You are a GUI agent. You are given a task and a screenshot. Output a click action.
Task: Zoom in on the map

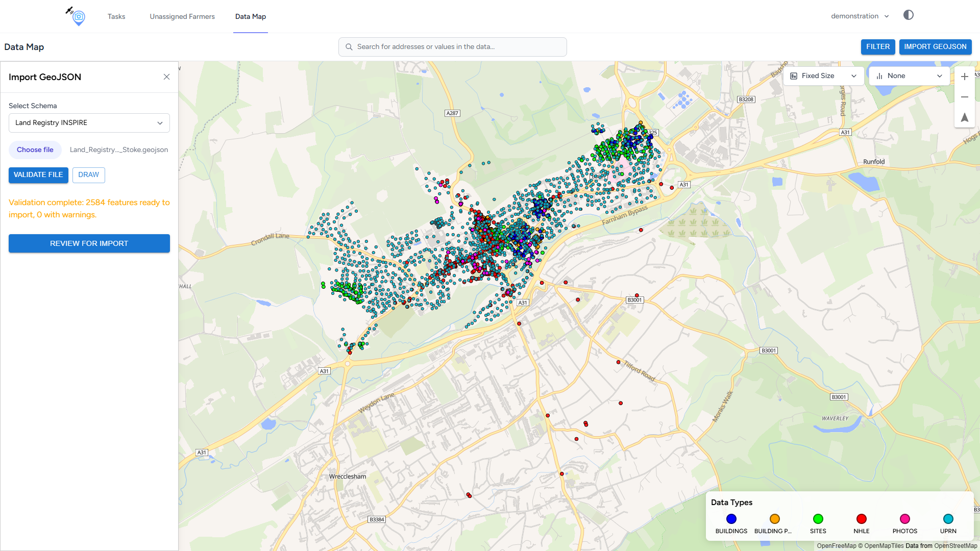(964, 77)
